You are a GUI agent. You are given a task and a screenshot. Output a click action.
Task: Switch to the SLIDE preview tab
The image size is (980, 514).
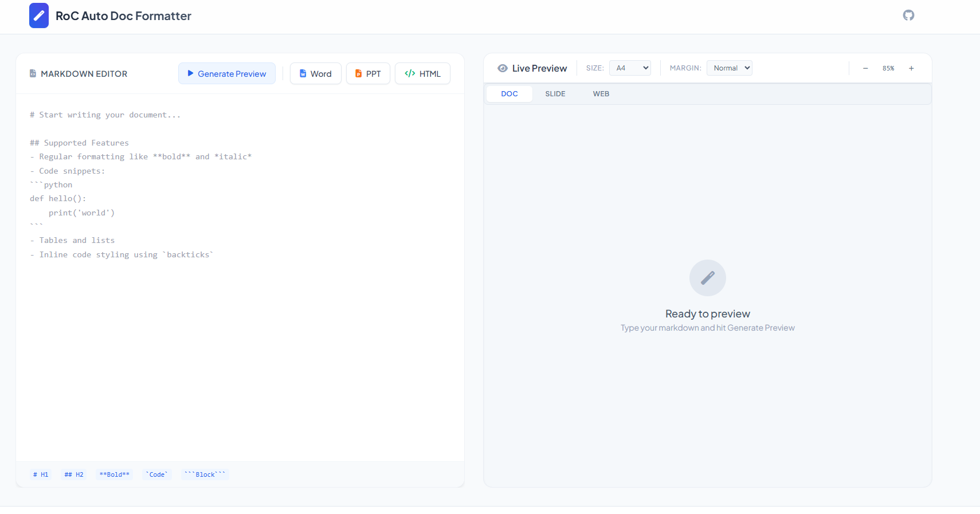point(555,94)
